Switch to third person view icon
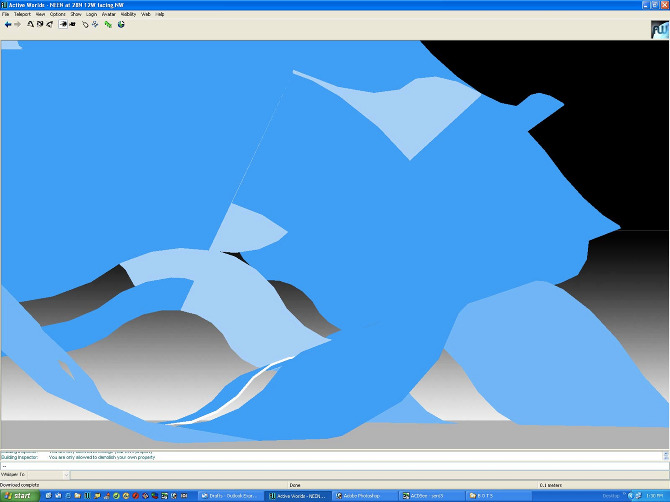Viewport: 670px width, 502px height. pos(72,24)
